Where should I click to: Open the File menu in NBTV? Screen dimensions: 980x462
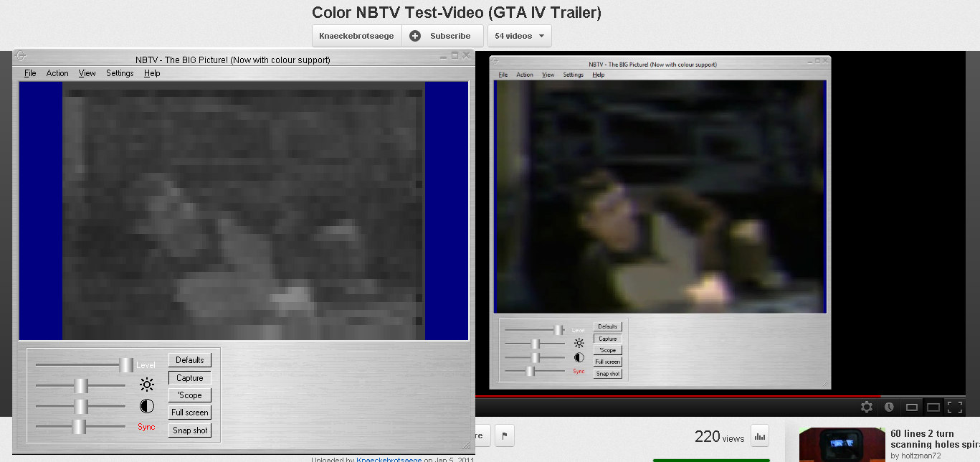(x=30, y=73)
